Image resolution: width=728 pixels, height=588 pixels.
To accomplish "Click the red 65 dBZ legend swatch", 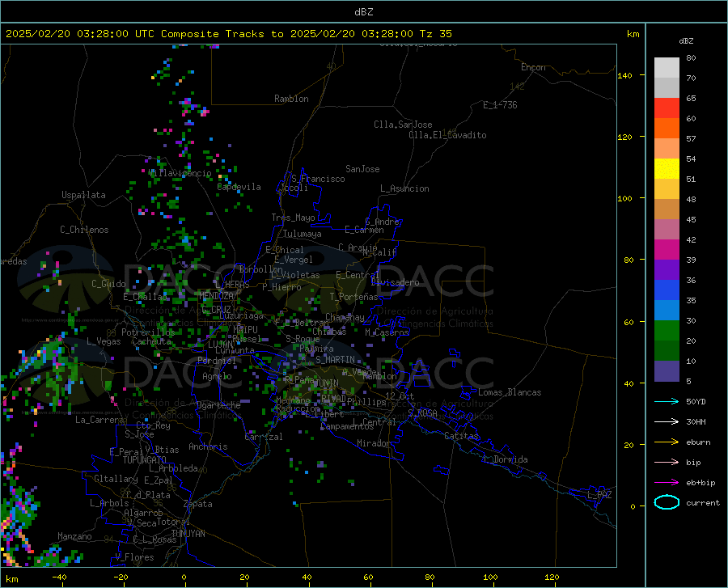I will (x=667, y=108).
